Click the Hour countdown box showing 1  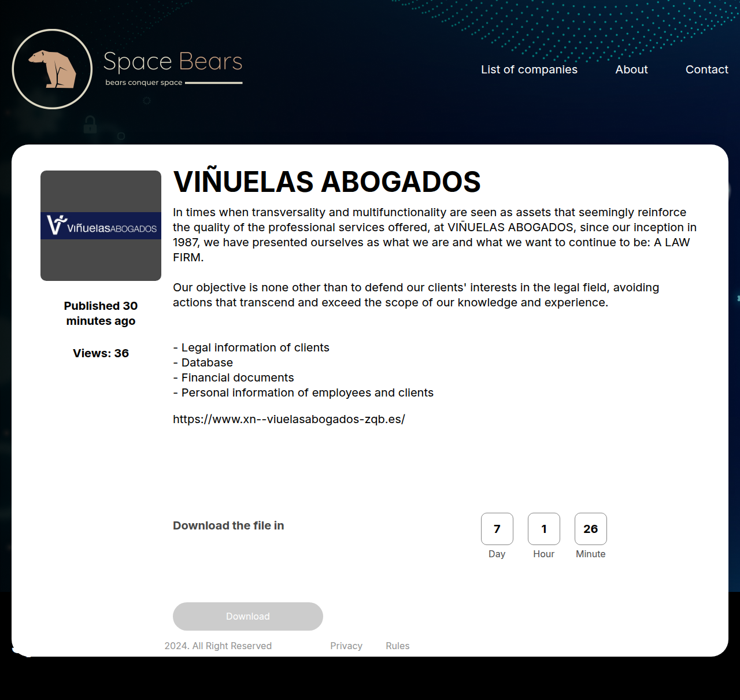point(544,529)
